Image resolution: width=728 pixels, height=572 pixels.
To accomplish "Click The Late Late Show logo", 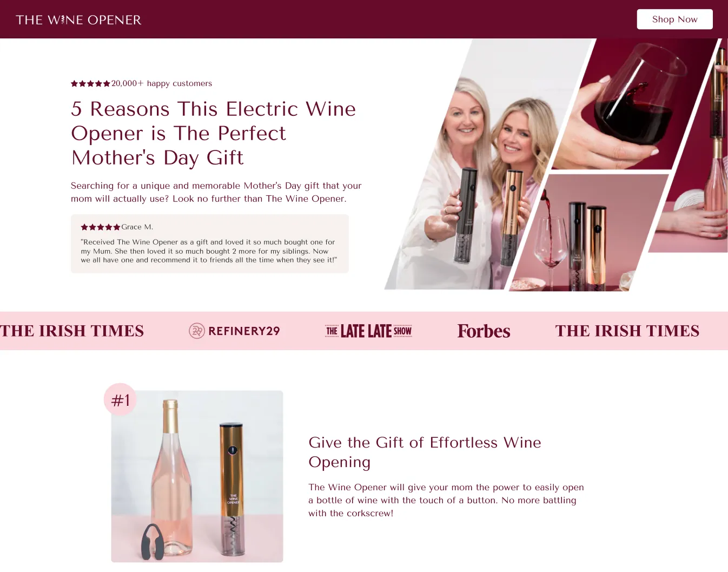I will pos(368,331).
